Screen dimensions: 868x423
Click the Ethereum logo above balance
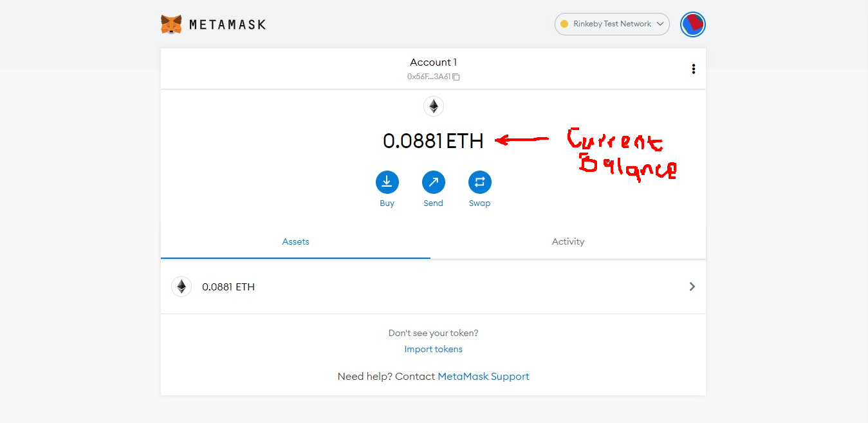(x=434, y=106)
